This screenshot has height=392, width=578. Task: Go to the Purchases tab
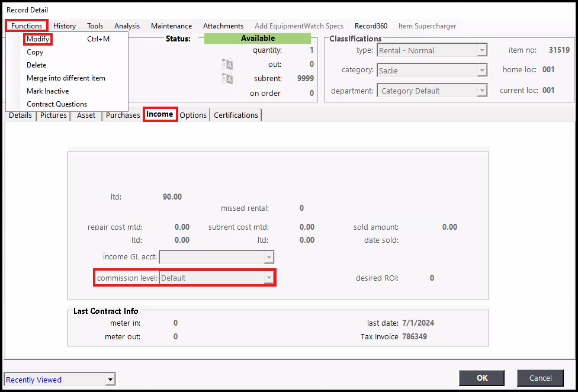(x=123, y=115)
